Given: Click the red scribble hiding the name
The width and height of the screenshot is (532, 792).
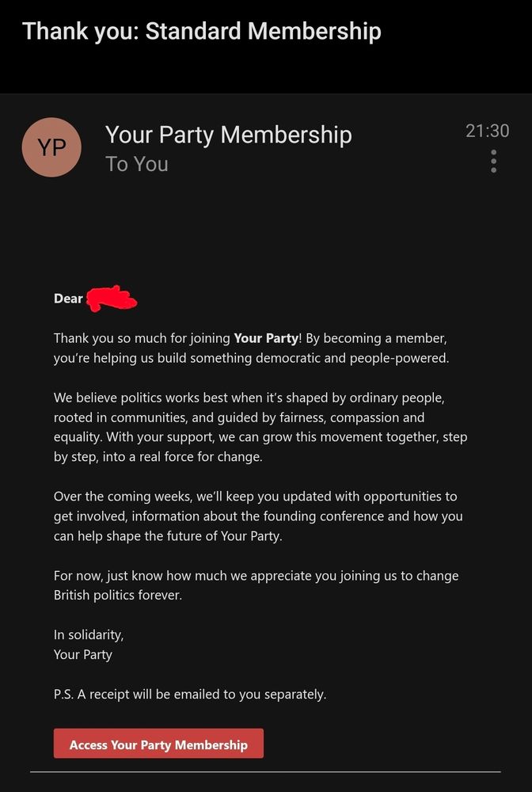Looking at the screenshot, I should tap(111, 299).
